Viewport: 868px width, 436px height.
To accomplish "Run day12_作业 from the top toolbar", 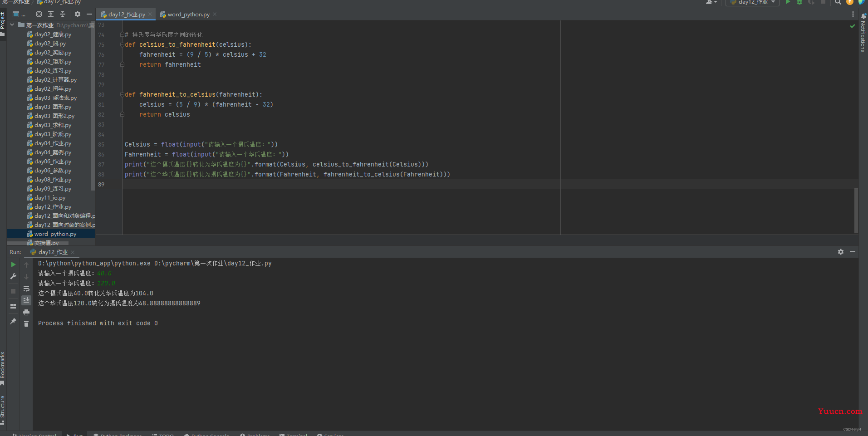I will (788, 2).
